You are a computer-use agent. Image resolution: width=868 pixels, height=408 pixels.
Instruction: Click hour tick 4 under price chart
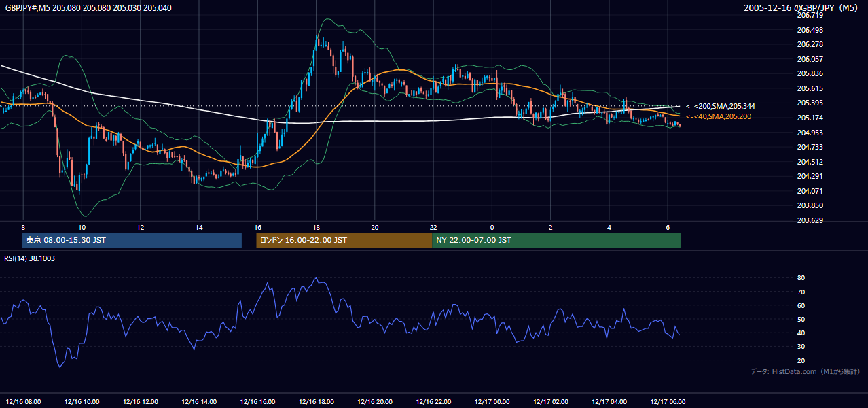(609, 227)
